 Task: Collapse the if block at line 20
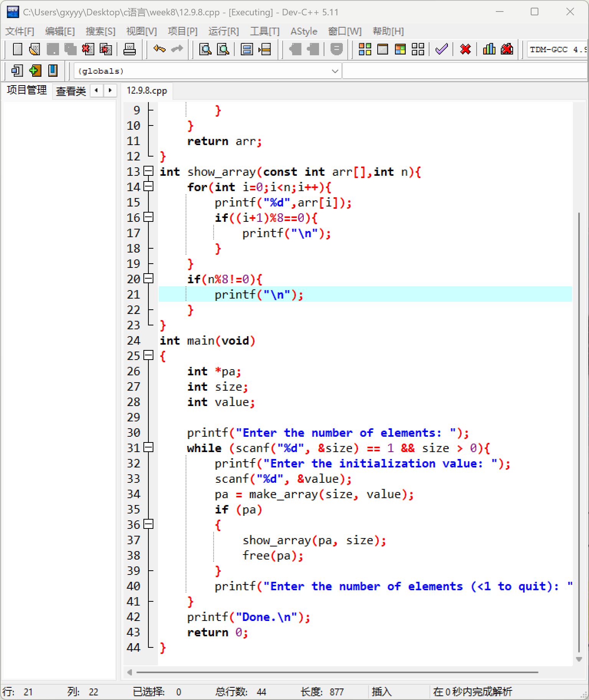pos(148,279)
